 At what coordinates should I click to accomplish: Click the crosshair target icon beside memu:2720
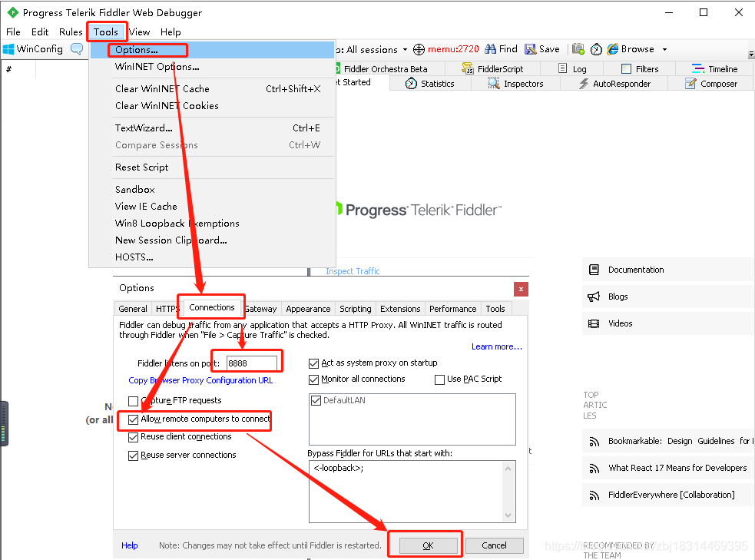pos(419,49)
